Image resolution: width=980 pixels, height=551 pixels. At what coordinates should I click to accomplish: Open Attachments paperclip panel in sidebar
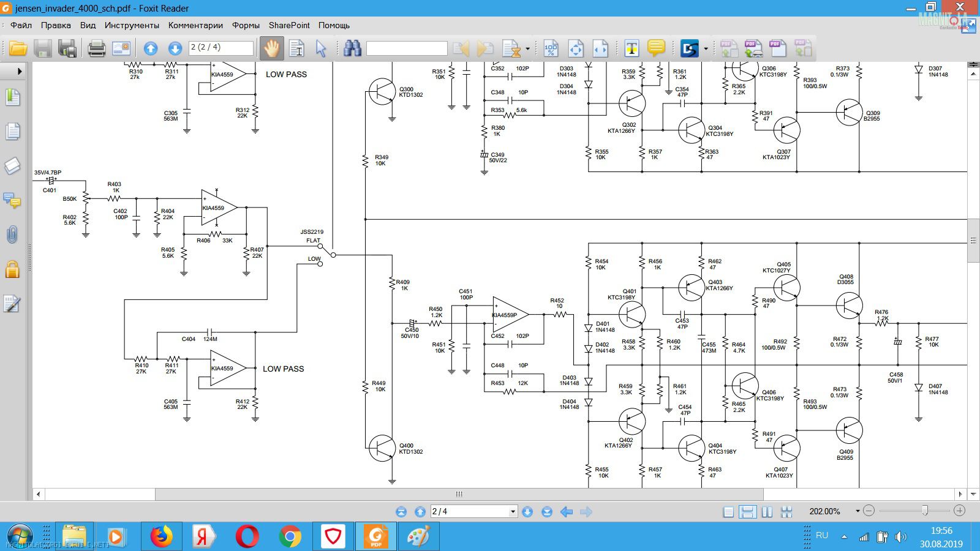[x=12, y=234]
